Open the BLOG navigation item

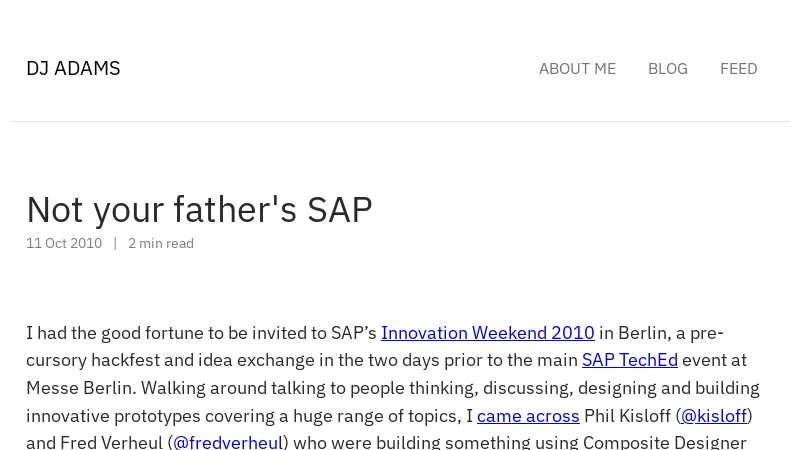tap(667, 69)
